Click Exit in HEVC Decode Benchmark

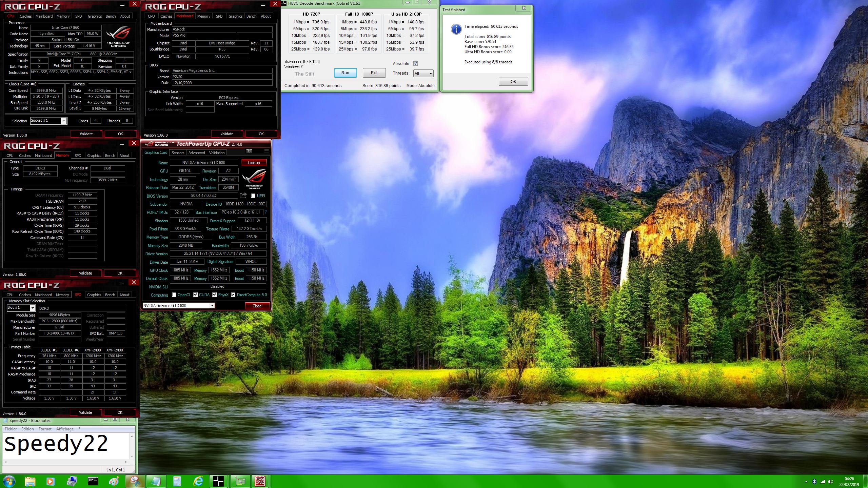374,73
